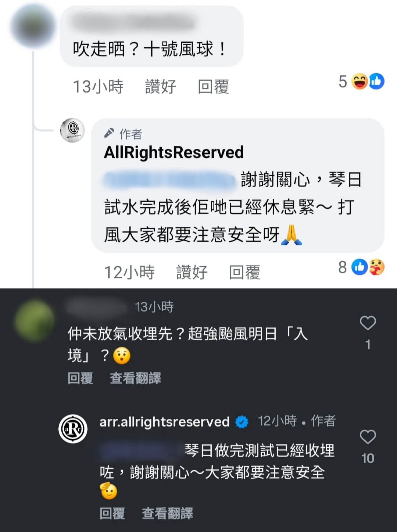Click the author pen icon beside 作者
The width and height of the screenshot is (397, 532).
[109, 133]
